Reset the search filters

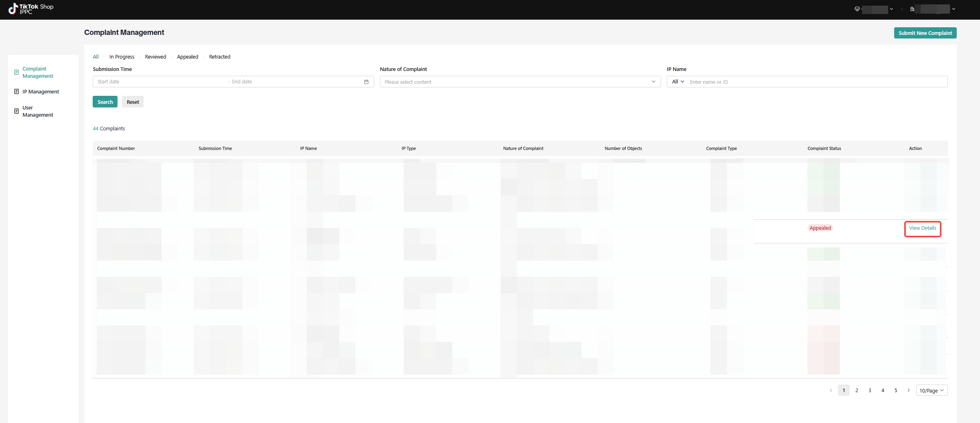pyautogui.click(x=133, y=102)
